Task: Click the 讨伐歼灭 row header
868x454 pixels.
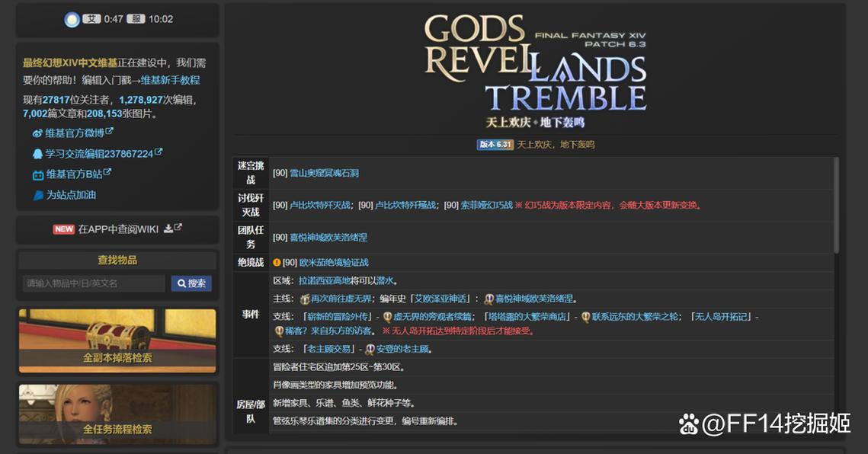Action: tap(251, 205)
